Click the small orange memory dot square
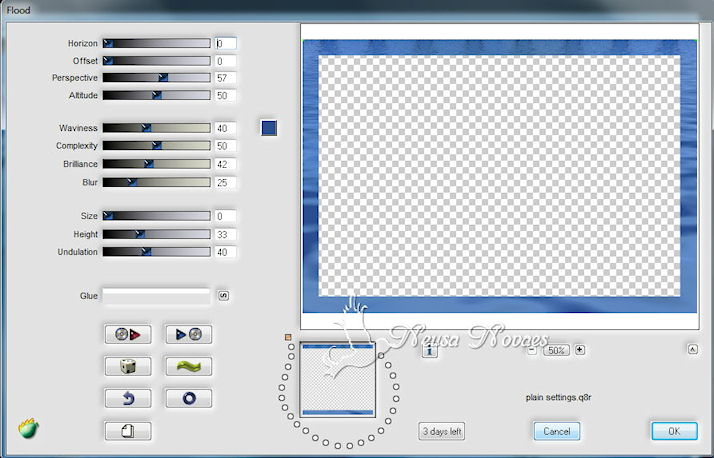The image size is (714, 458). click(x=288, y=337)
